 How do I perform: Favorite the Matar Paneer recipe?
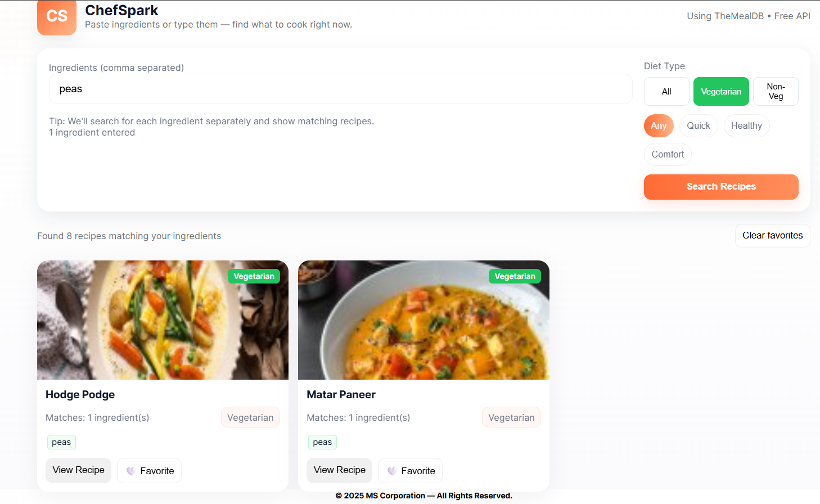point(410,470)
